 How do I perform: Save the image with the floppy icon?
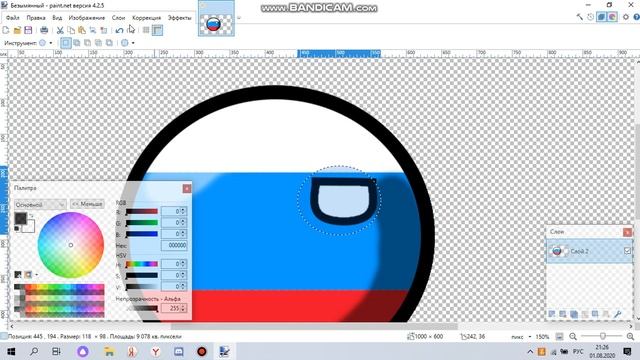pyautogui.click(x=28, y=30)
